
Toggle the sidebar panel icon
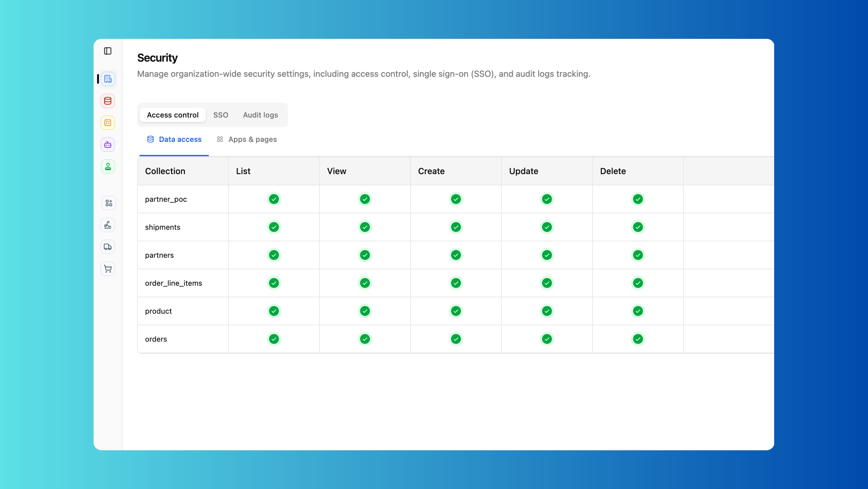[108, 51]
